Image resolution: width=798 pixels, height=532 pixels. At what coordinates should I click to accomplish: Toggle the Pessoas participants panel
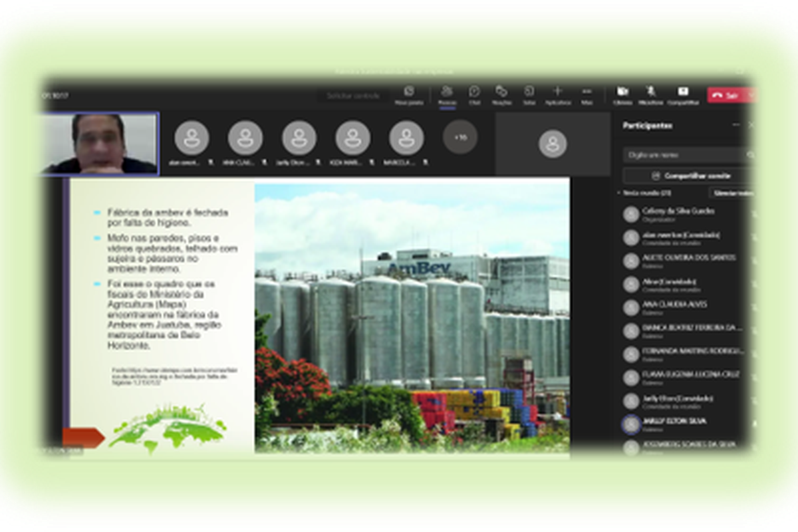tap(447, 95)
